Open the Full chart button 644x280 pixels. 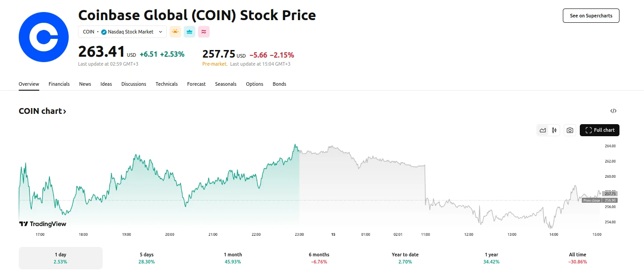pos(599,130)
